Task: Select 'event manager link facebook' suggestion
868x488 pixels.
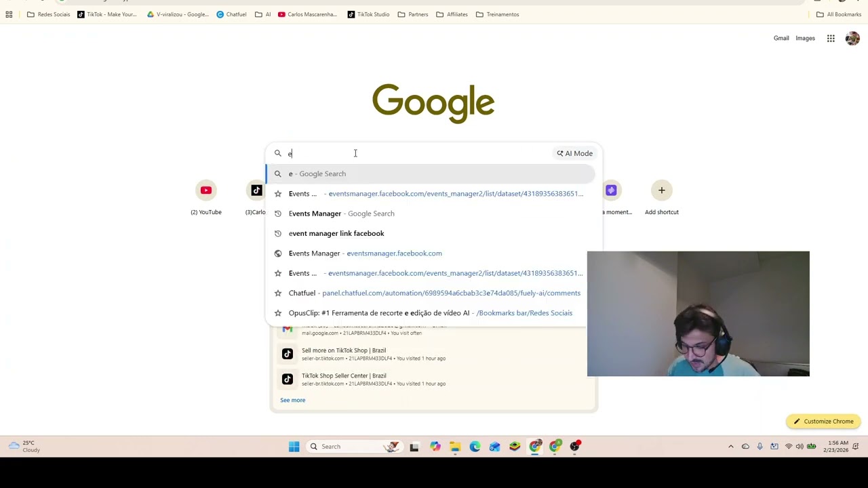Action: coord(431,233)
